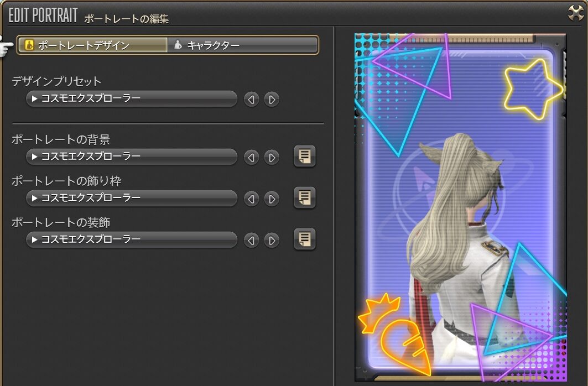The width and height of the screenshot is (588, 386).
Task: Choose next portrait background arrow
Action: point(272,158)
